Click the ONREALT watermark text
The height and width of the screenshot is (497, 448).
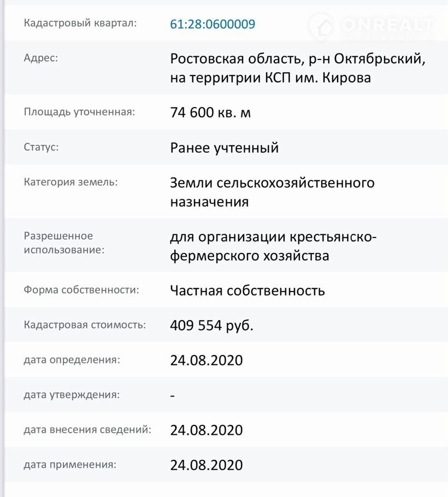(387, 26)
